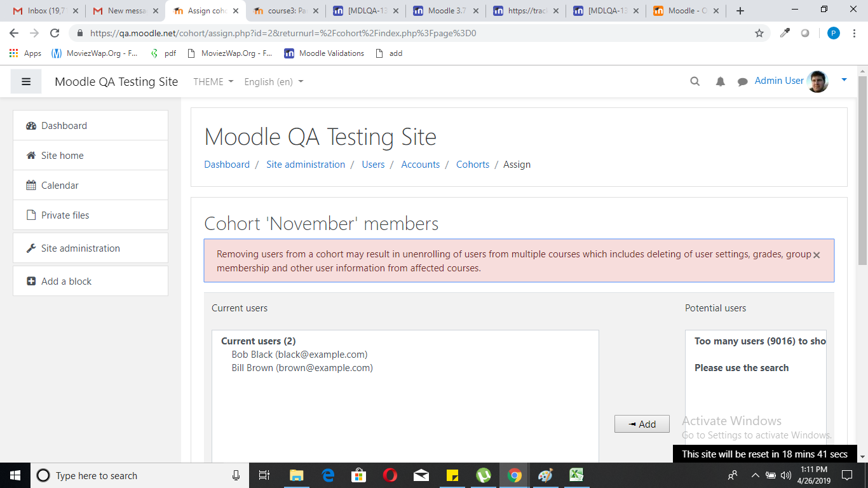The image size is (868, 488).
Task: Click Moodle QA Testing Site header title
Action: [116, 81]
